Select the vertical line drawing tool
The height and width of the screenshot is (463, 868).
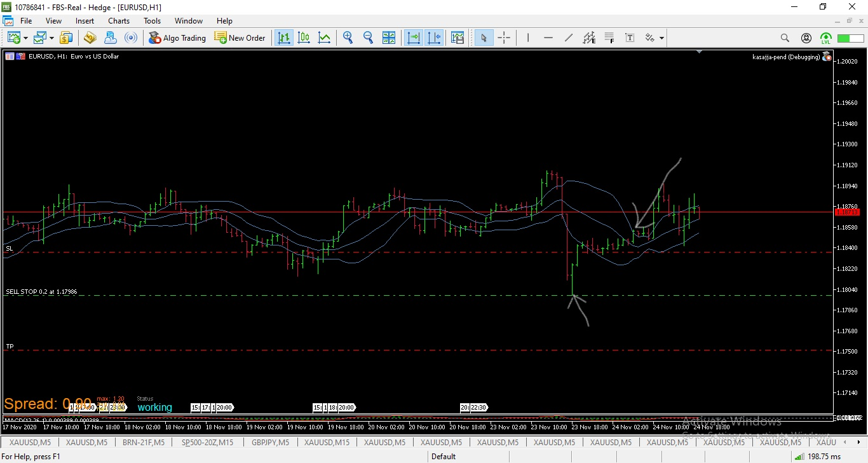click(x=528, y=38)
